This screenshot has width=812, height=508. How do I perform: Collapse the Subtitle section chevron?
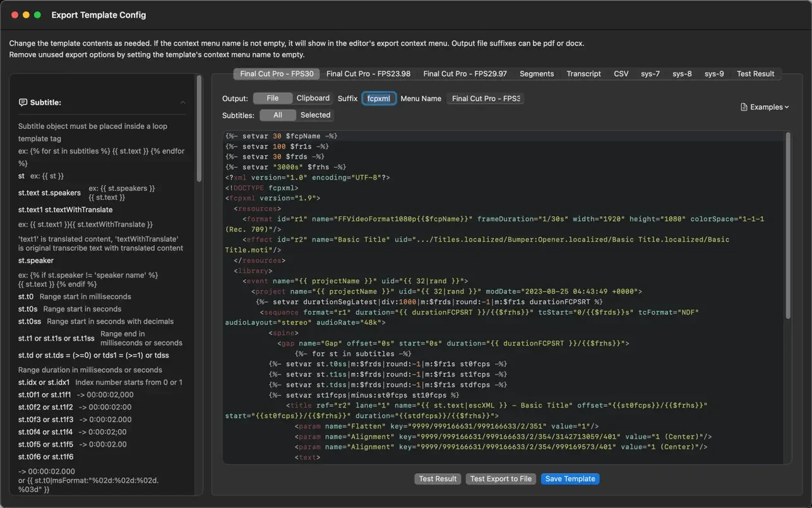[x=183, y=102]
